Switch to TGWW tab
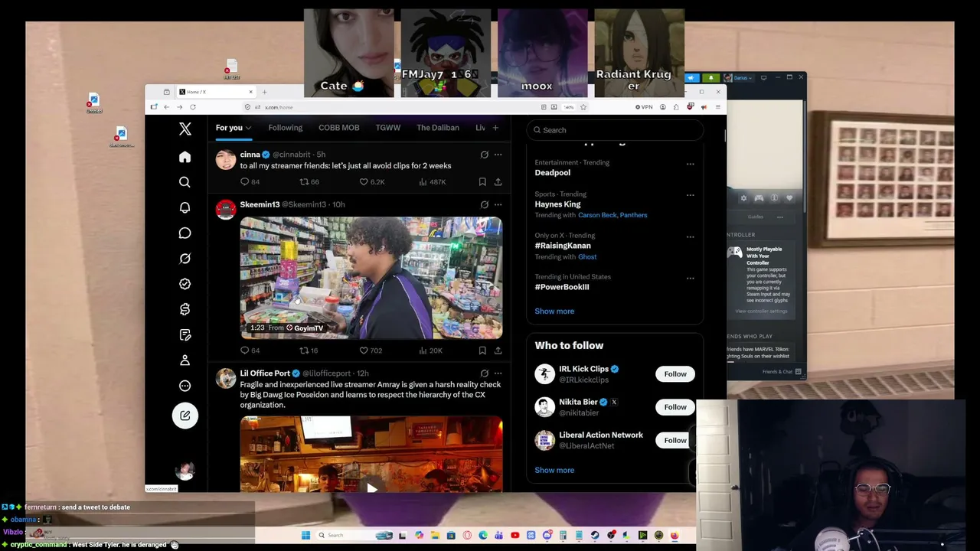Image resolution: width=980 pixels, height=551 pixels. (387, 128)
